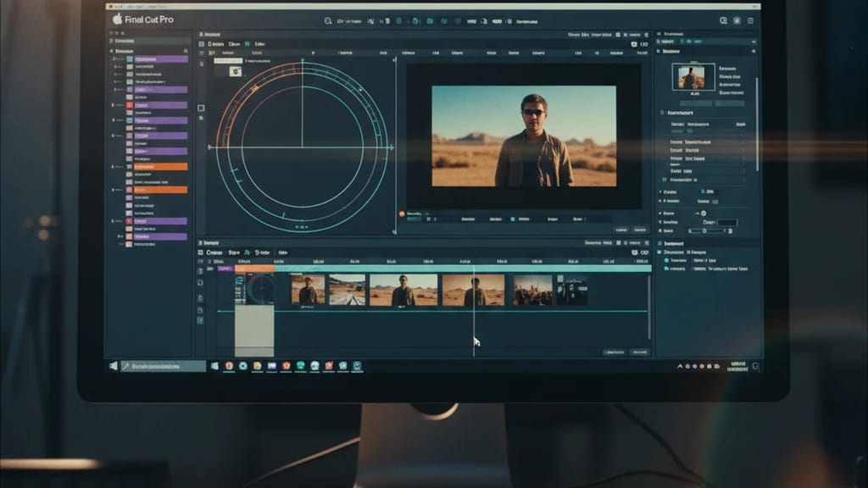868x488 pixels.
Task: Click the Windows Start button on the taskbar
Action: (x=114, y=366)
